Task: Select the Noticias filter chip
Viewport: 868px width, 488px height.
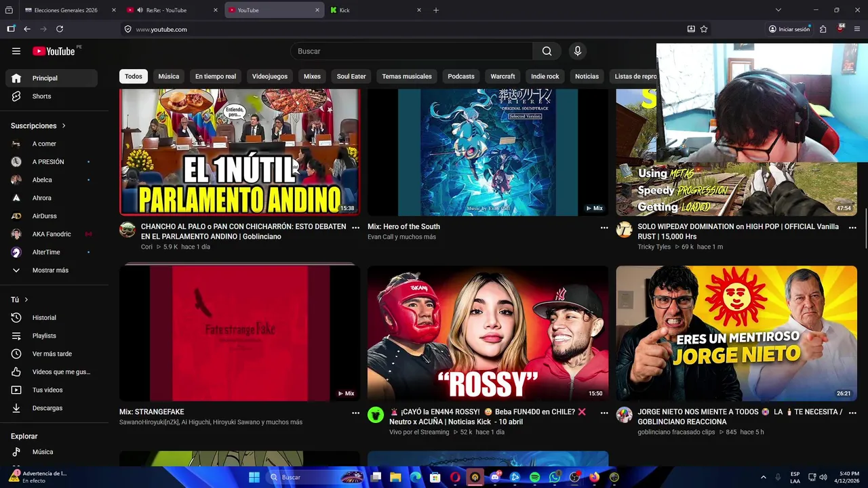Action: [587, 77]
